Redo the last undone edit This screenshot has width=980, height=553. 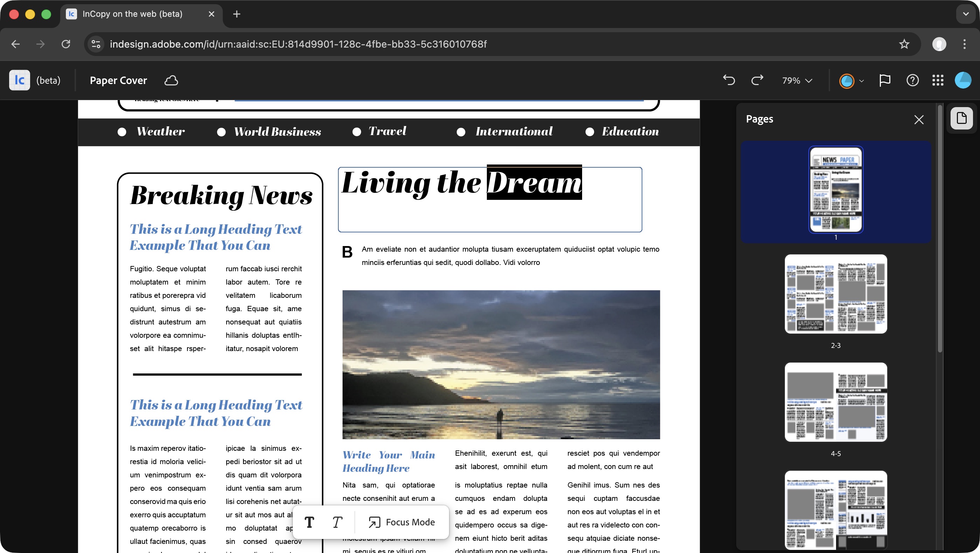coord(757,80)
